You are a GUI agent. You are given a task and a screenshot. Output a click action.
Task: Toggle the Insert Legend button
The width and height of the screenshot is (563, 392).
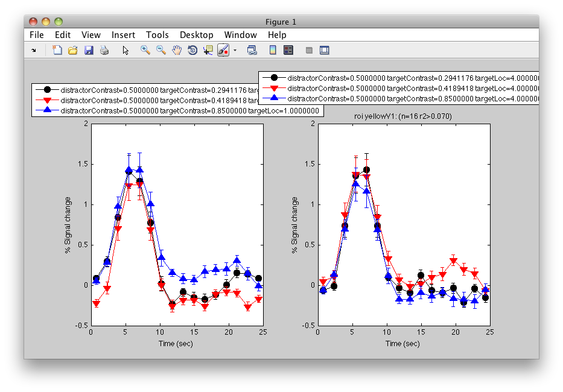click(288, 50)
